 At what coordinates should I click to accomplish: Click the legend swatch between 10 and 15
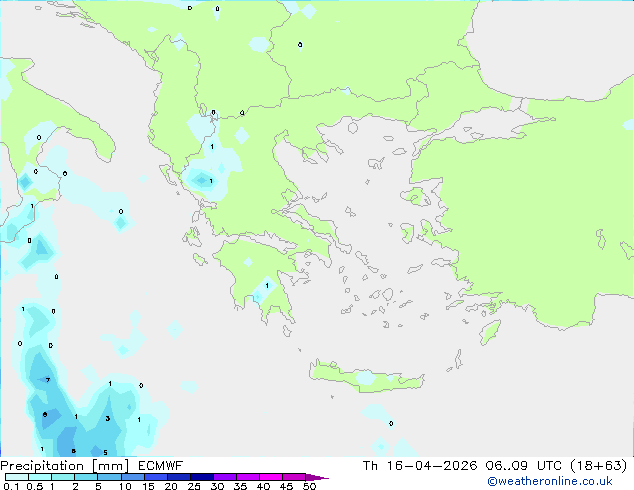(x=132, y=477)
